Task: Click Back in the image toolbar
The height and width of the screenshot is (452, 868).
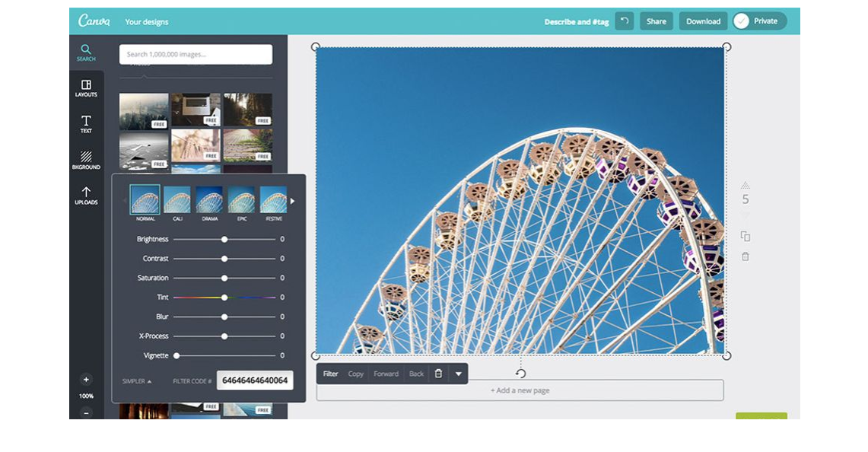Action: point(416,374)
